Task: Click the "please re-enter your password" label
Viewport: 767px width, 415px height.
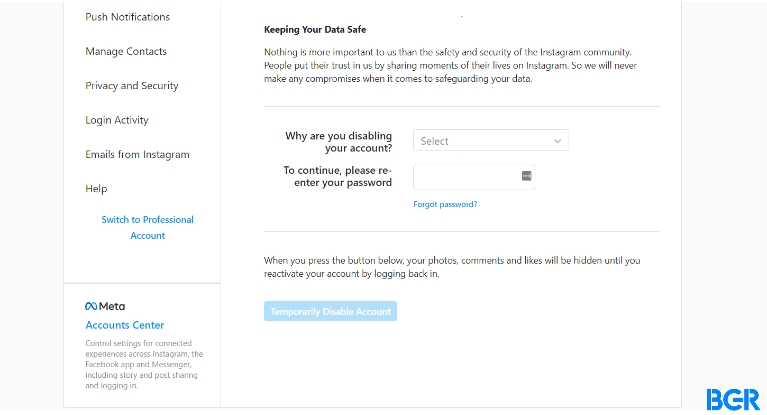Action: point(338,176)
